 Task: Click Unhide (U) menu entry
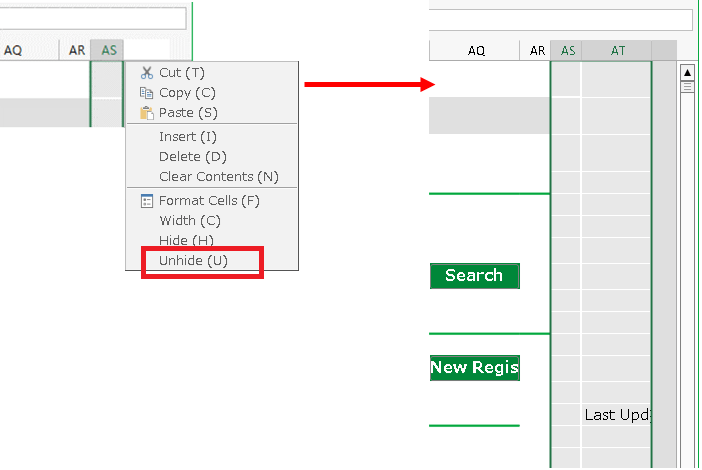[x=193, y=261]
